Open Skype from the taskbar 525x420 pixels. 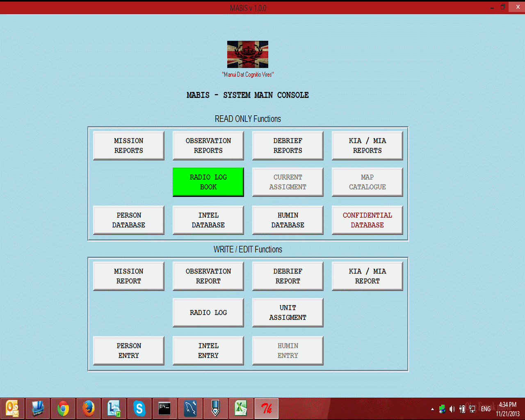click(x=139, y=409)
